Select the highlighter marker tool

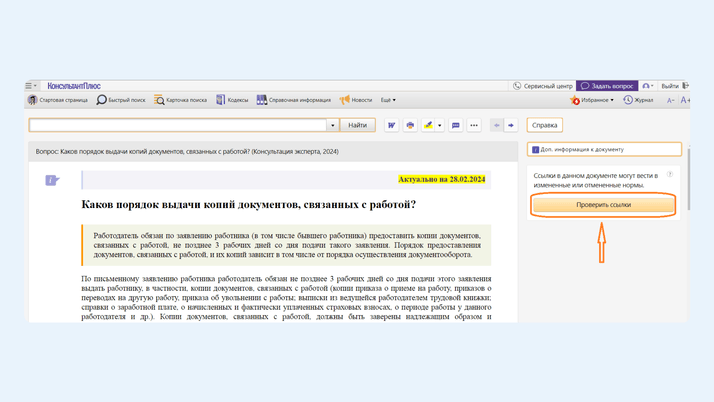(x=428, y=126)
